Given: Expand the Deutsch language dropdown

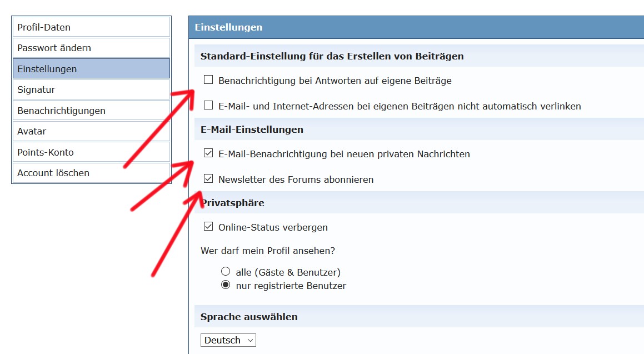Looking at the screenshot, I should point(228,340).
